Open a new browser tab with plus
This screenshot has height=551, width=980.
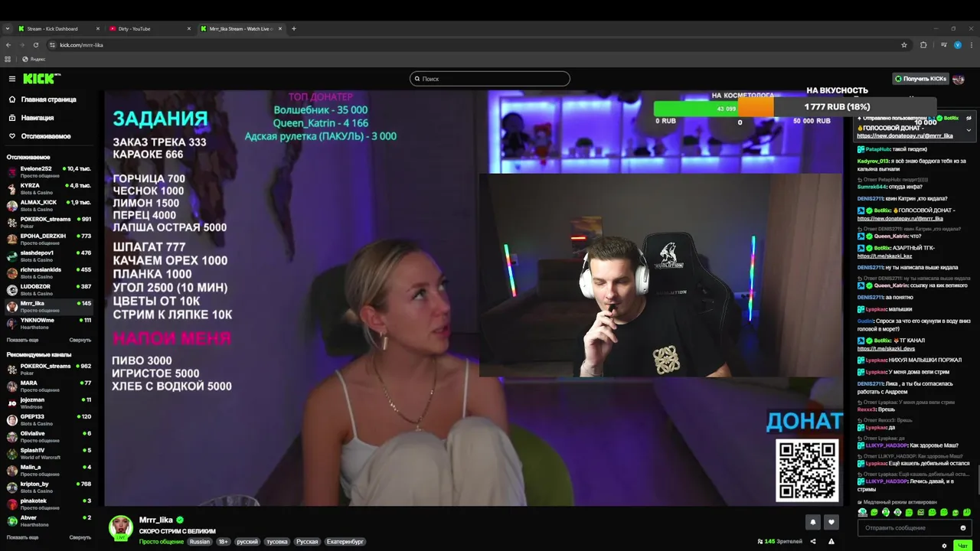[x=294, y=29]
